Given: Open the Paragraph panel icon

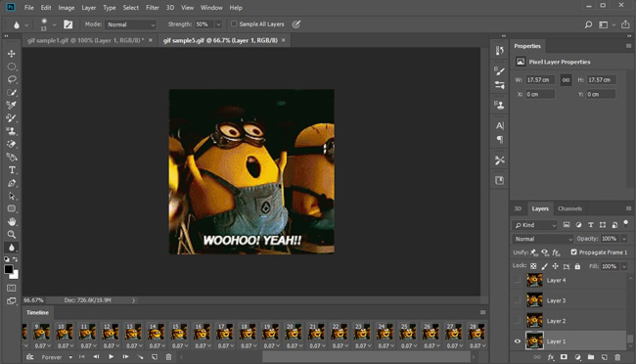Looking at the screenshot, I should tap(500, 140).
